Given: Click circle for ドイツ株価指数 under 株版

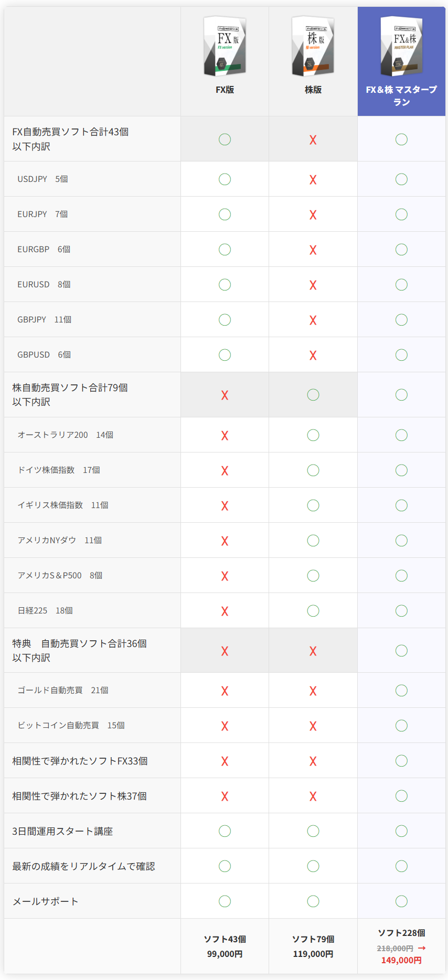Looking at the screenshot, I should (x=313, y=470).
